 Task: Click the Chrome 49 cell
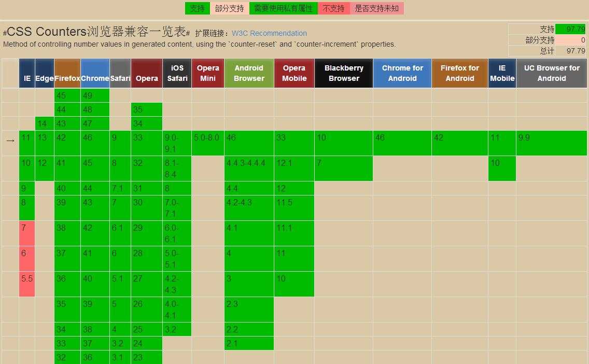pyautogui.click(x=95, y=95)
